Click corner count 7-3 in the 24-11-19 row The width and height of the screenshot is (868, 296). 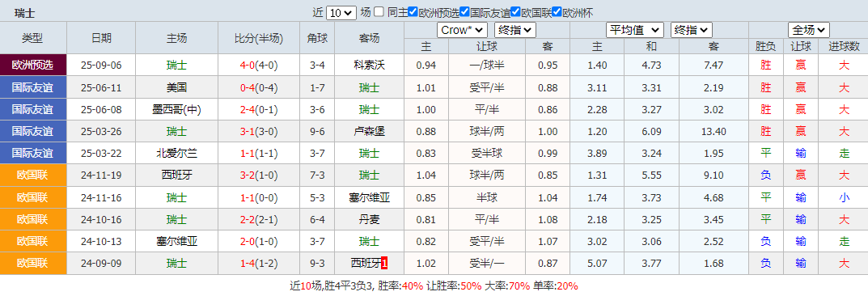317,175
